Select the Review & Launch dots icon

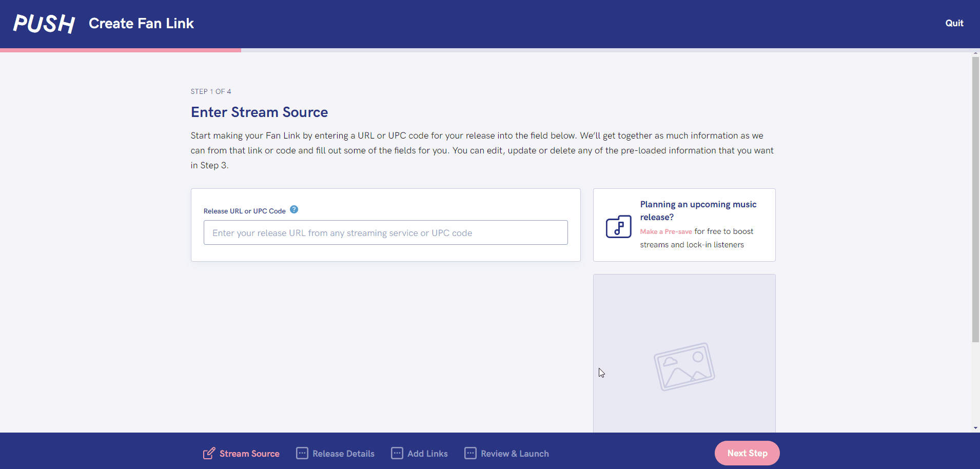[471, 453]
